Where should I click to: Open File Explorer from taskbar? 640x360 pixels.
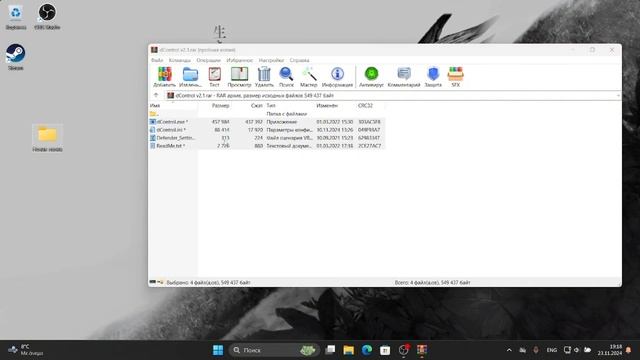[x=349, y=350]
